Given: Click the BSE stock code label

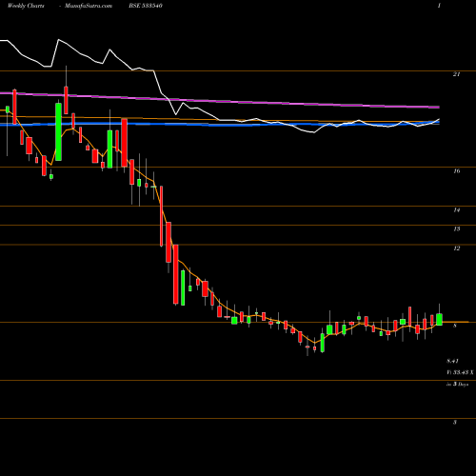Looking at the screenshot, I should click(146, 6).
